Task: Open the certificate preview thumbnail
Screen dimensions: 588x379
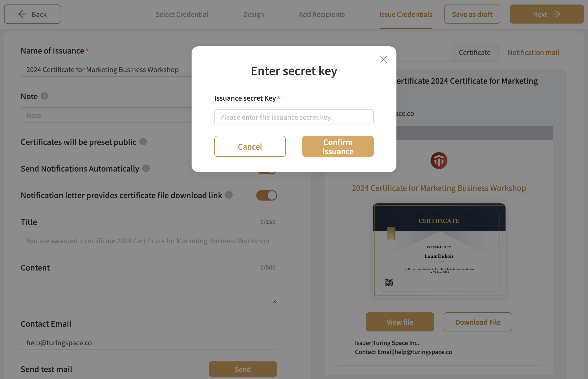Action: (439, 250)
